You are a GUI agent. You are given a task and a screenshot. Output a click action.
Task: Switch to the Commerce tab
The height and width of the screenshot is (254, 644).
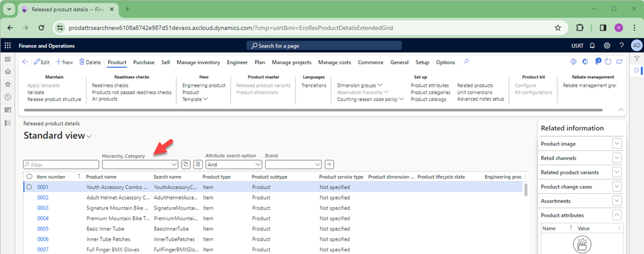point(370,62)
